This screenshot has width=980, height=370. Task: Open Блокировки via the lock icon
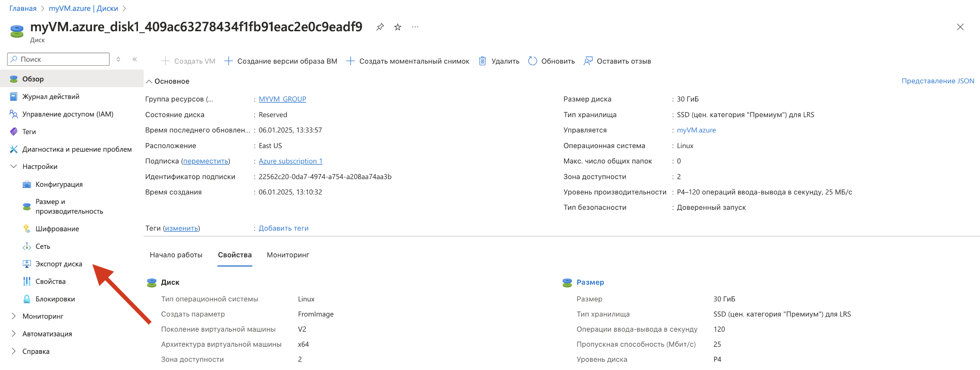tap(27, 299)
